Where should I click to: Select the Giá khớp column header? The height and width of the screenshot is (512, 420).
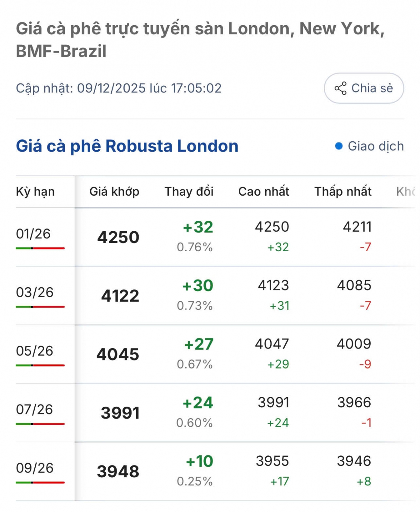[x=114, y=191]
